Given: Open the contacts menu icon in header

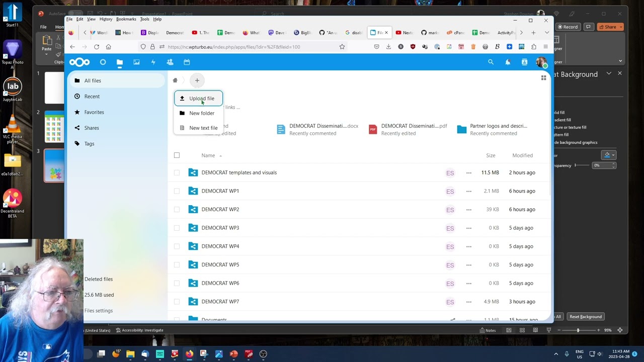Looking at the screenshot, I should [x=524, y=62].
